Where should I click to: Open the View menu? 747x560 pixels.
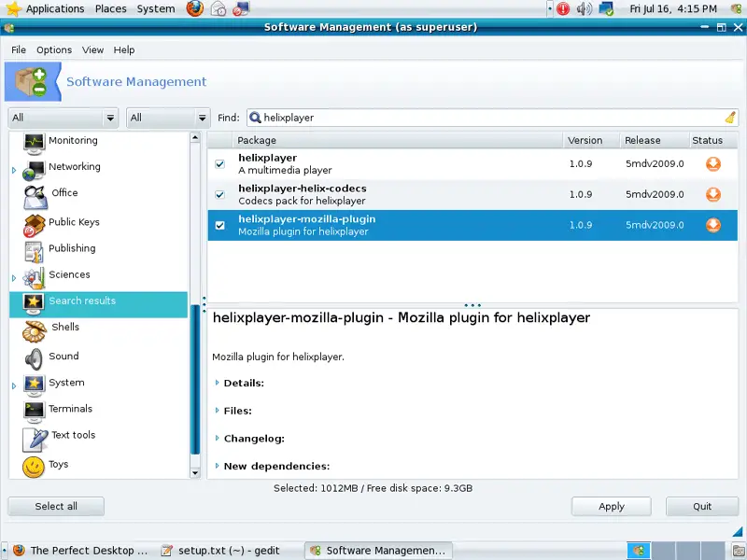pos(92,50)
